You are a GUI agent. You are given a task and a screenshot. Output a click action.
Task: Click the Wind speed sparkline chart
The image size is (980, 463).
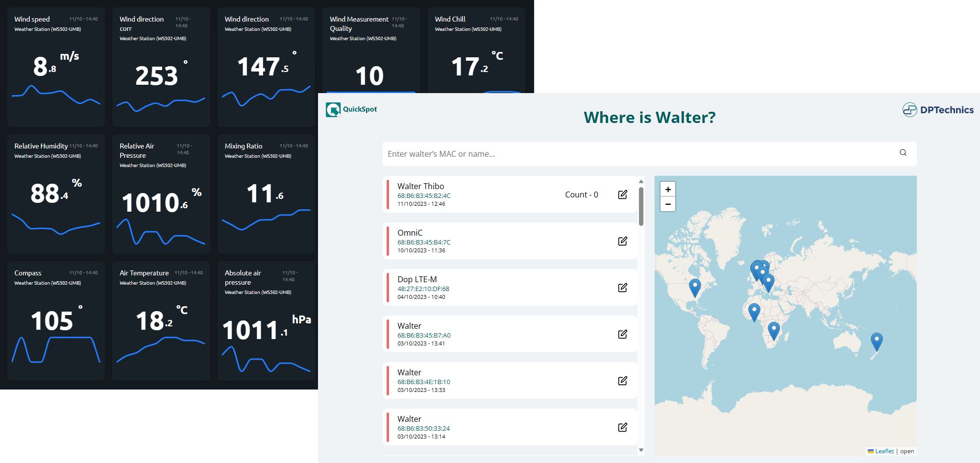tap(56, 95)
